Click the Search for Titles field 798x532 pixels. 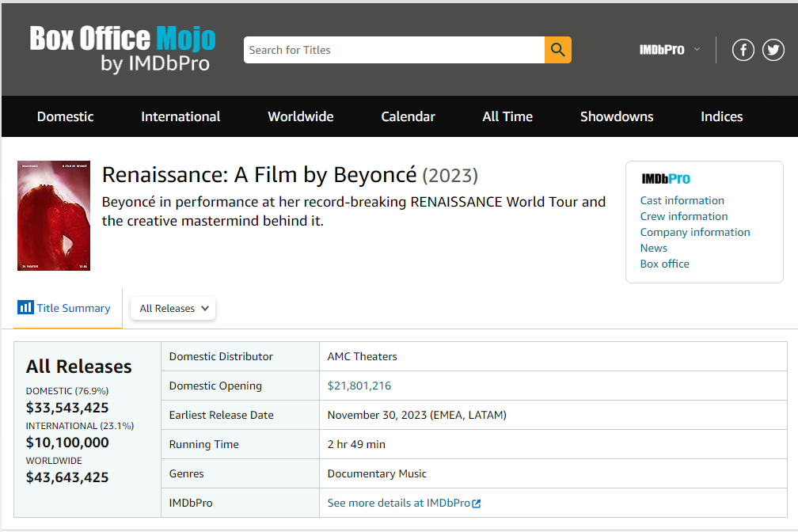pyautogui.click(x=393, y=50)
